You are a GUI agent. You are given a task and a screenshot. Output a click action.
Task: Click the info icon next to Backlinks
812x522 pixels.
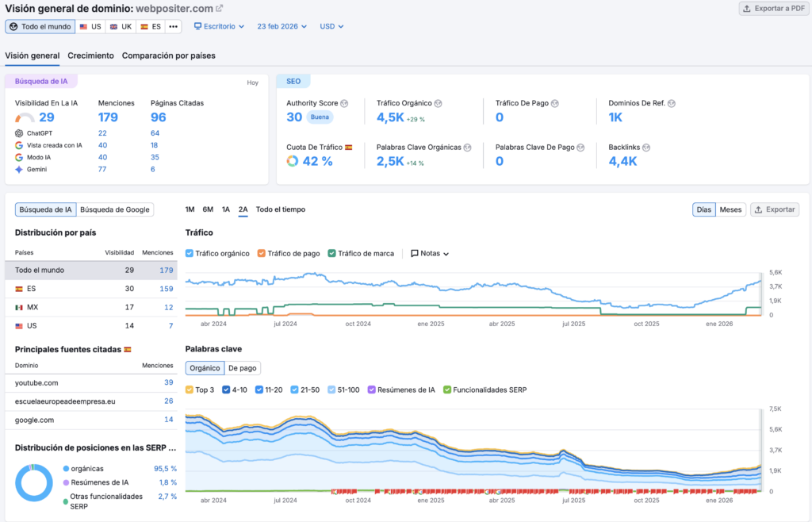tap(646, 148)
